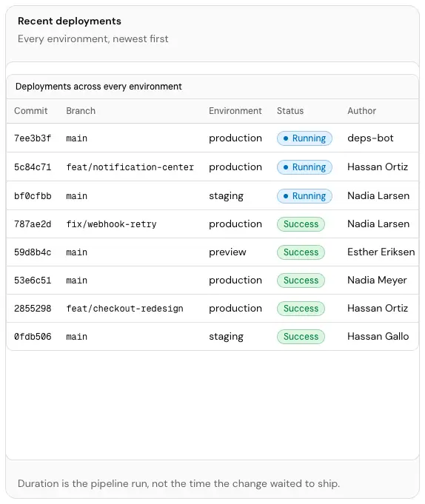Image resolution: width=425 pixels, height=504 pixels.
Task: Click the Success badge for feat/checkout-redesign
Action: (x=301, y=309)
